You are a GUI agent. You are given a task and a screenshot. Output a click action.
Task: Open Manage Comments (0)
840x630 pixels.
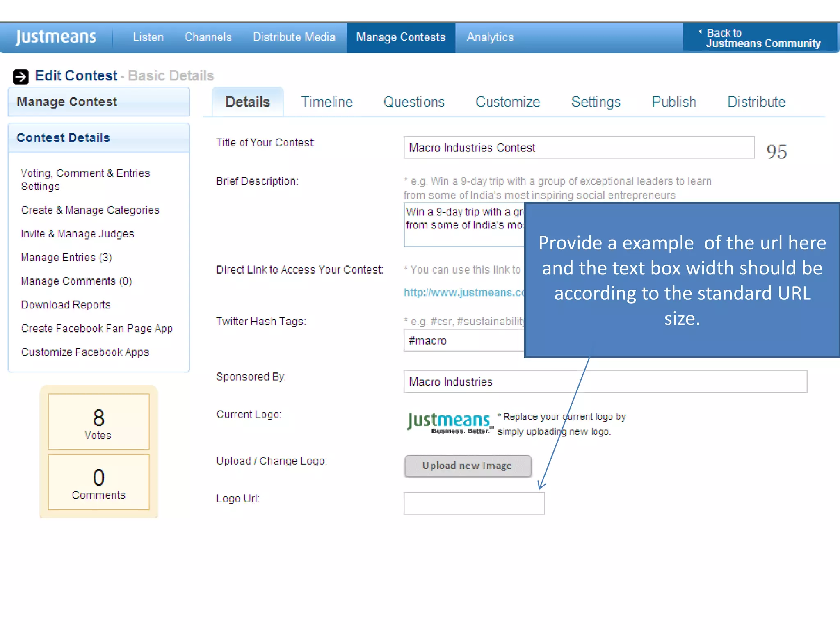(77, 281)
